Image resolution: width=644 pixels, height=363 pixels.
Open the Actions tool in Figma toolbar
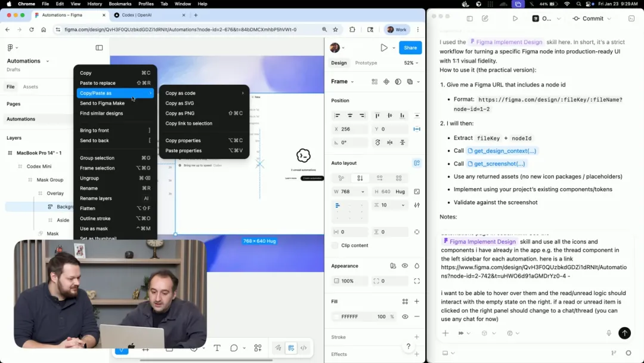pyautogui.click(x=258, y=348)
